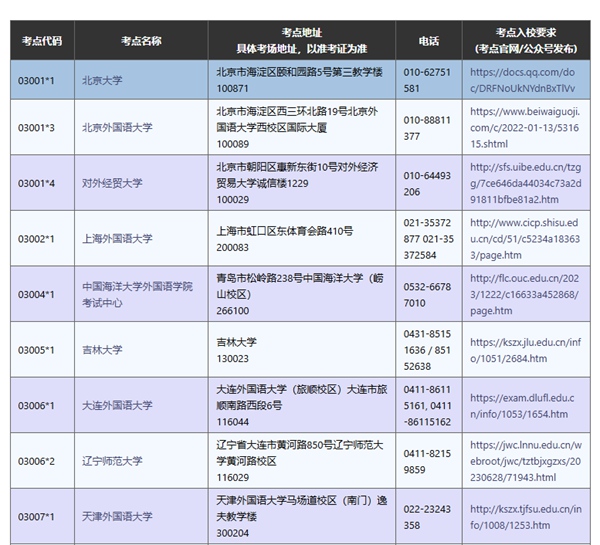Click the 考点入校要求 column header
The width and height of the screenshot is (600, 545).
click(x=526, y=40)
